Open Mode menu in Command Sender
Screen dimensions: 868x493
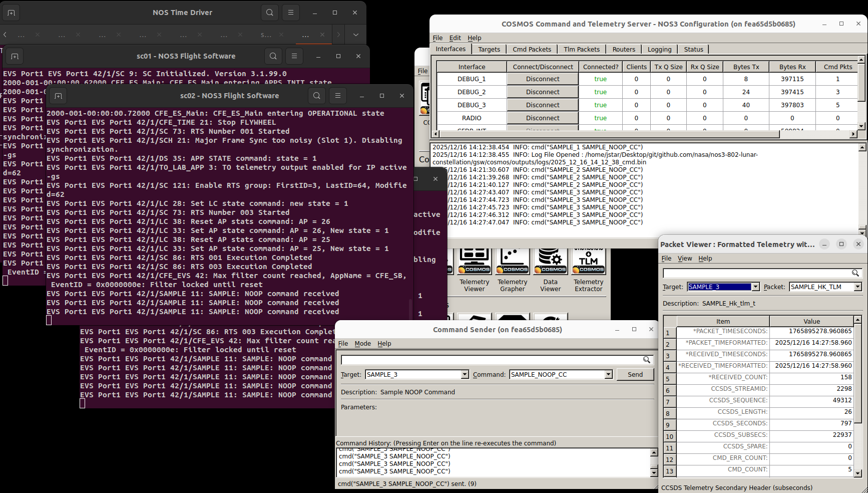point(362,344)
